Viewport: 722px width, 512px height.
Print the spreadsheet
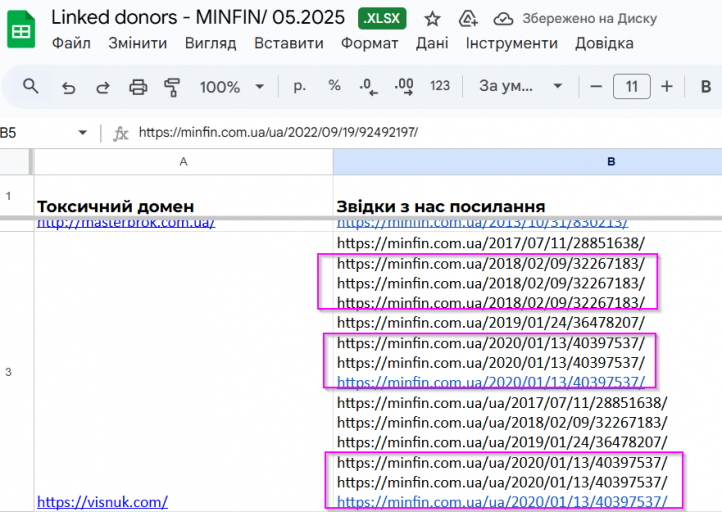tap(138, 87)
